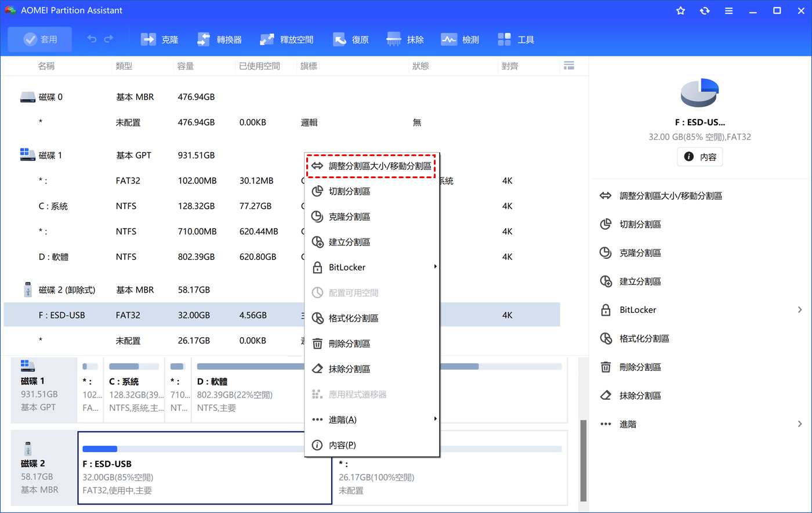Click the split partition icon in right panel
812x513 pixels.
tap(606, 225)
